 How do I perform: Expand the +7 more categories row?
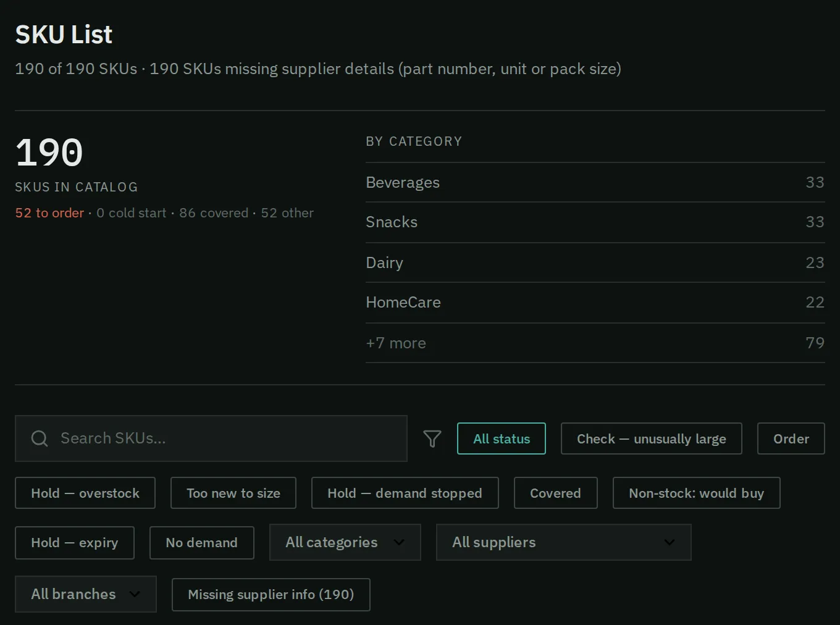click(595, 343)
